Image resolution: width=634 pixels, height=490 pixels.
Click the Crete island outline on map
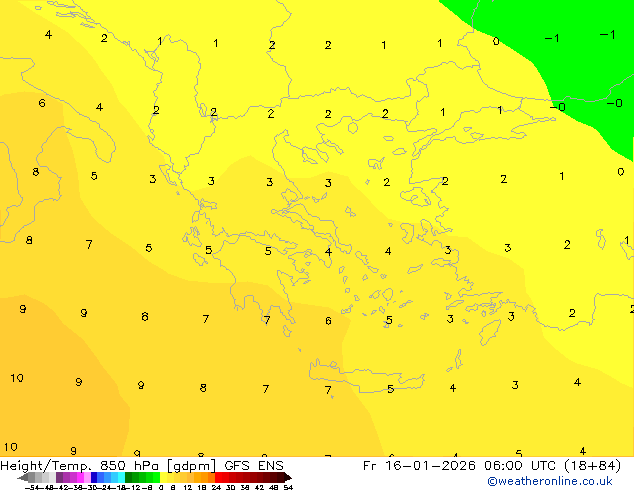coord(366,377)
